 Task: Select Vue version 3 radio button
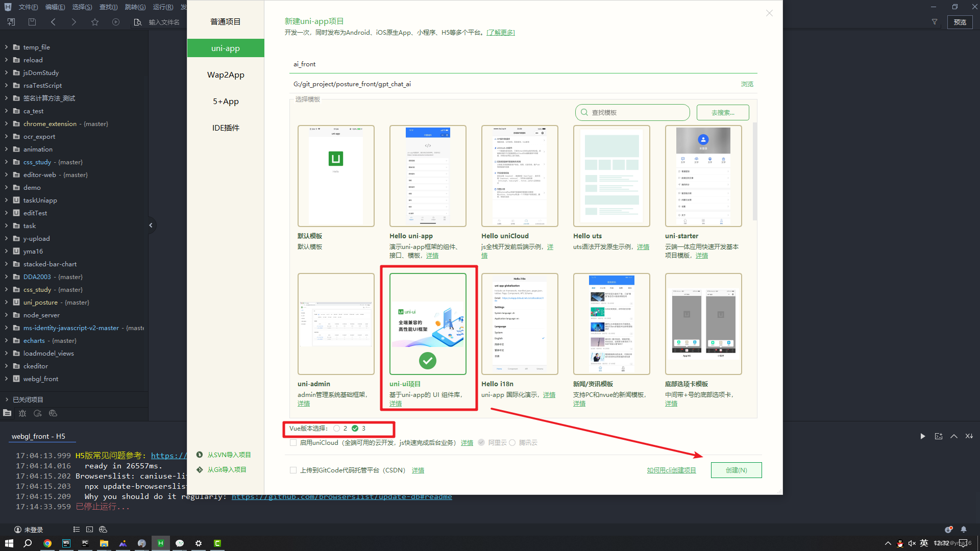click(x=355, y=429)
